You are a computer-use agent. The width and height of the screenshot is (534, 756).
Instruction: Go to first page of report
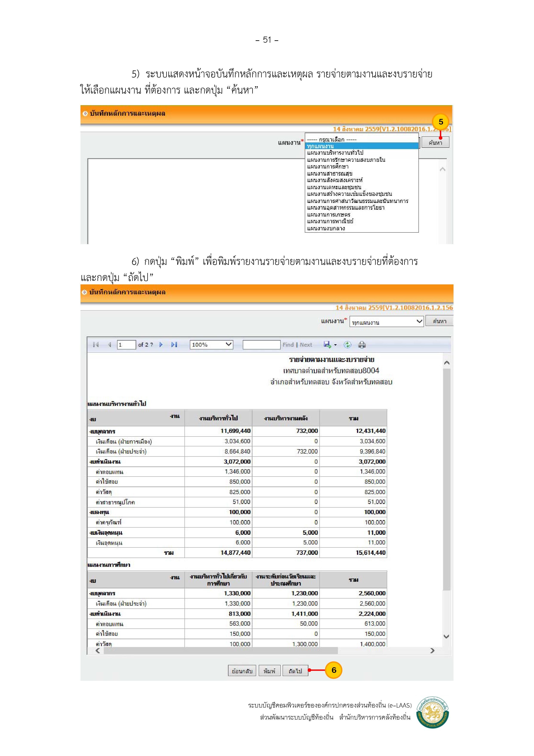coord(96,344)
